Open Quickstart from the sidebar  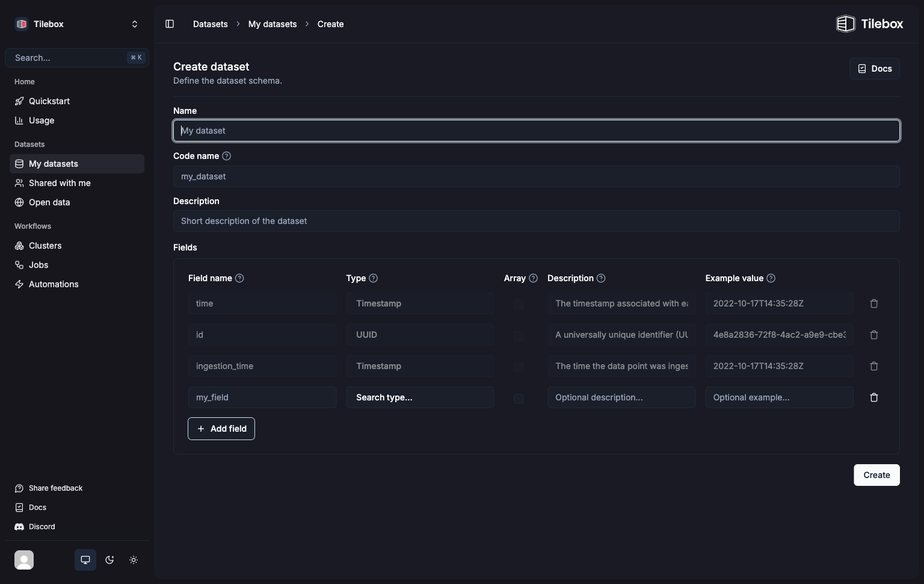[x=77, y=101]
